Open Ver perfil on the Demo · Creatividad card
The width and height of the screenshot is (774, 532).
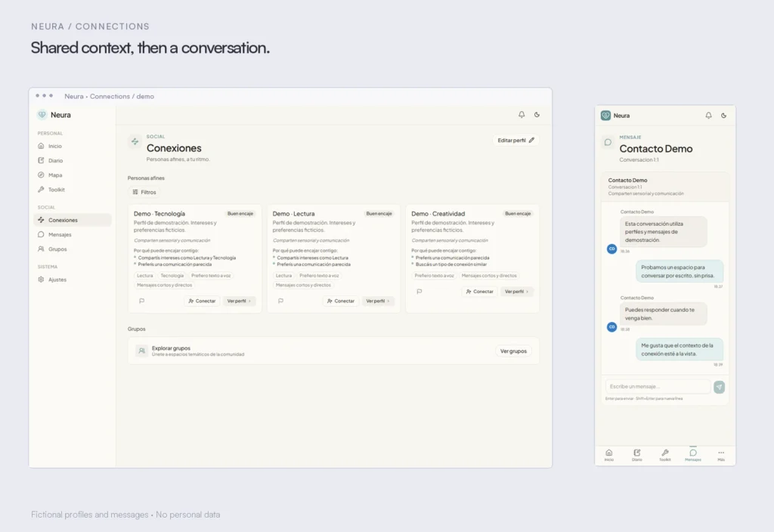pyautogui.click(x=516, y=292)
